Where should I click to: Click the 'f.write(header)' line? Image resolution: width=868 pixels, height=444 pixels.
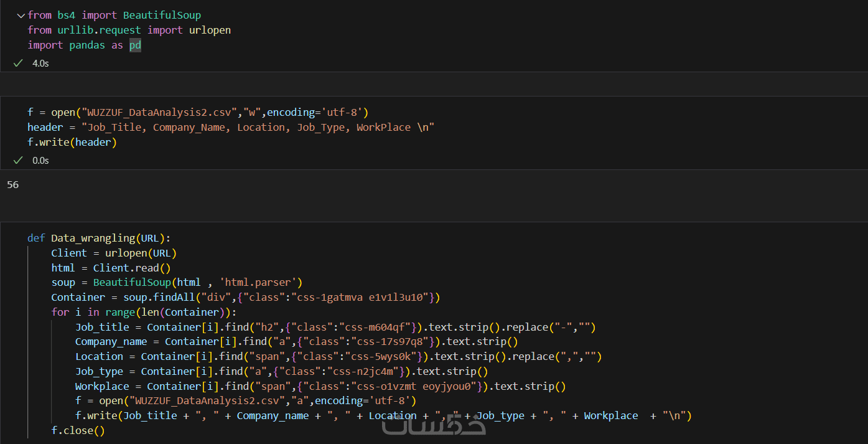click(72, 142)
